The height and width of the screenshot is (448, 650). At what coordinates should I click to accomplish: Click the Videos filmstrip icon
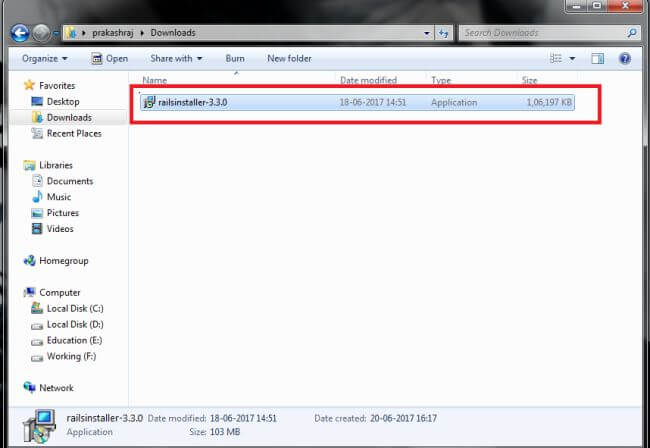click(37, 229)
